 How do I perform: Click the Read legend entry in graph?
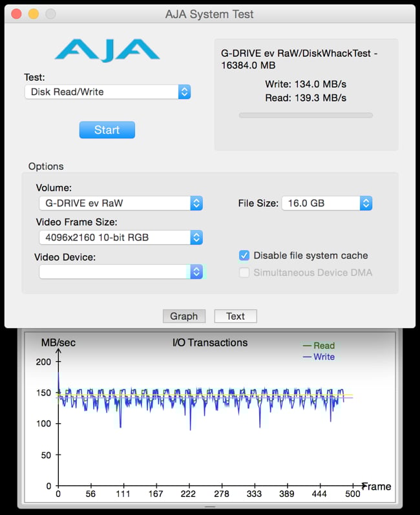319,346
